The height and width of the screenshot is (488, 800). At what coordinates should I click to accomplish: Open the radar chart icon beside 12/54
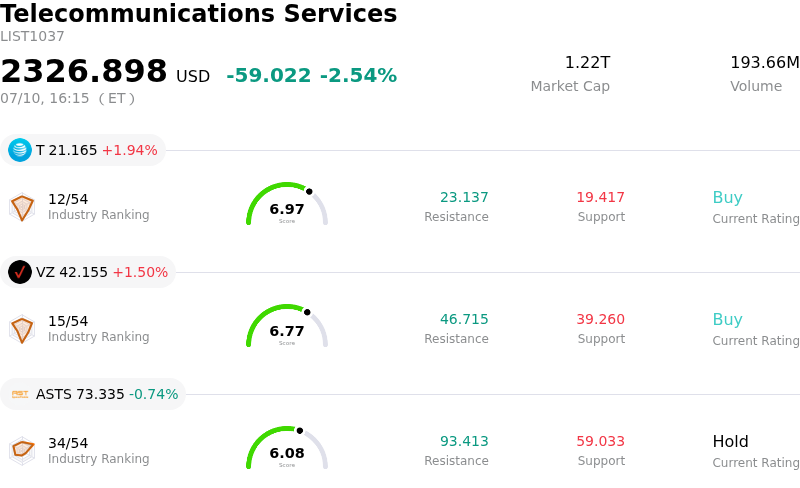tap(22, 207)
